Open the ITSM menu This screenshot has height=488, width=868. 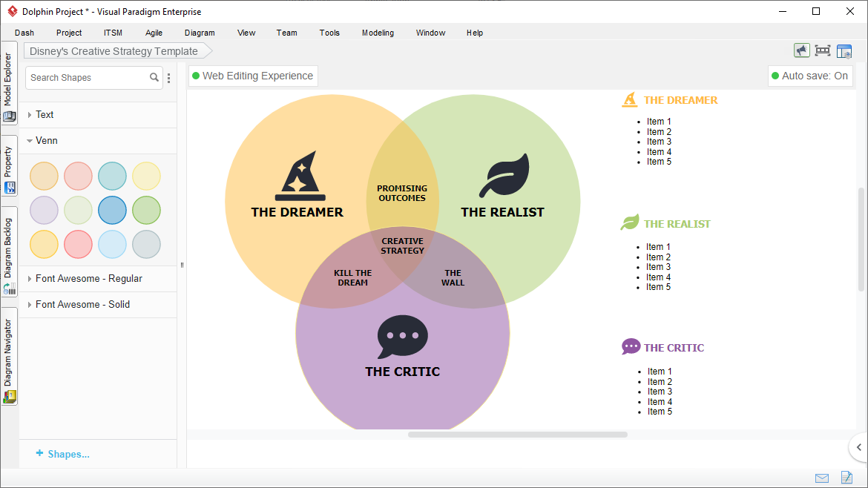113,33
